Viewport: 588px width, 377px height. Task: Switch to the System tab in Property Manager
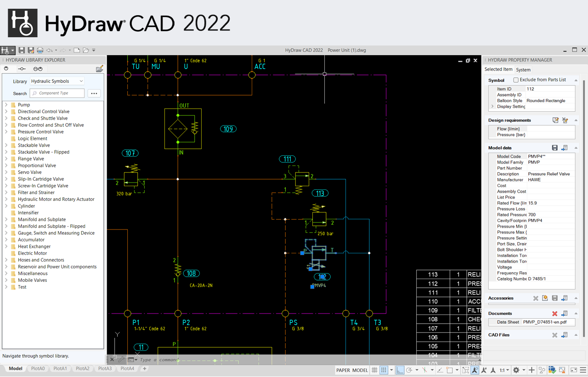[x=523, y=70]
